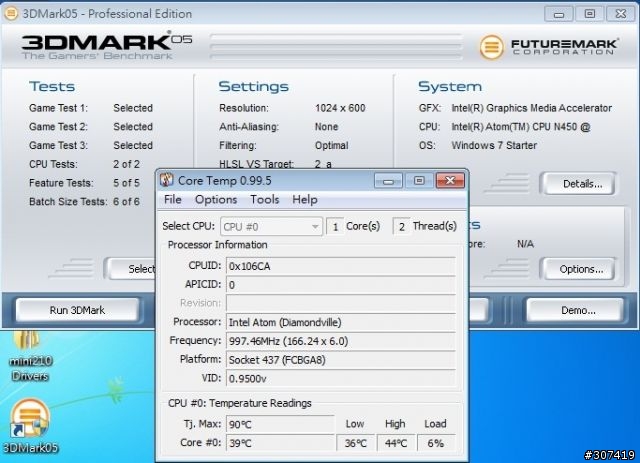The image size is (640, 463).
Task: Open the Tools menu in Core Temp
Action: [264, 200]
